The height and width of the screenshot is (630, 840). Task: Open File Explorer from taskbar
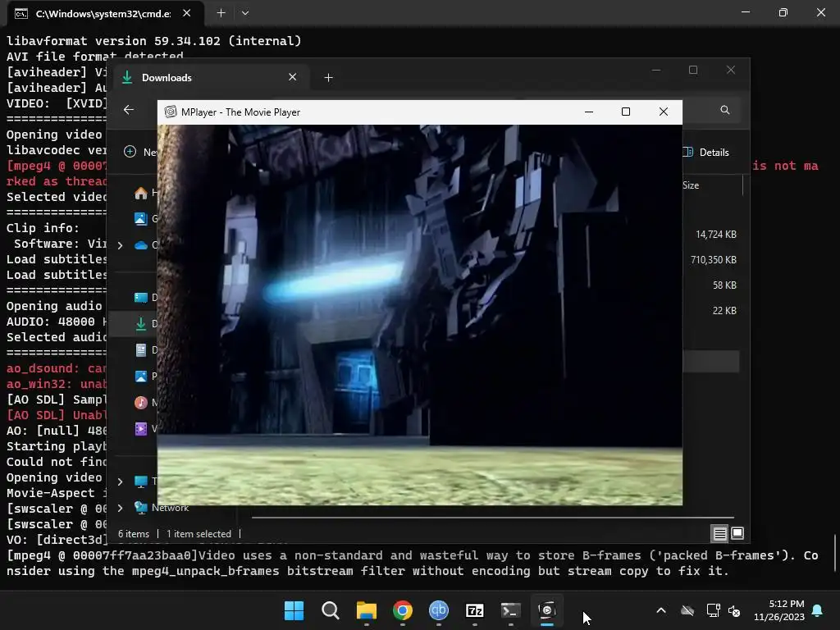tap(367, 610)
